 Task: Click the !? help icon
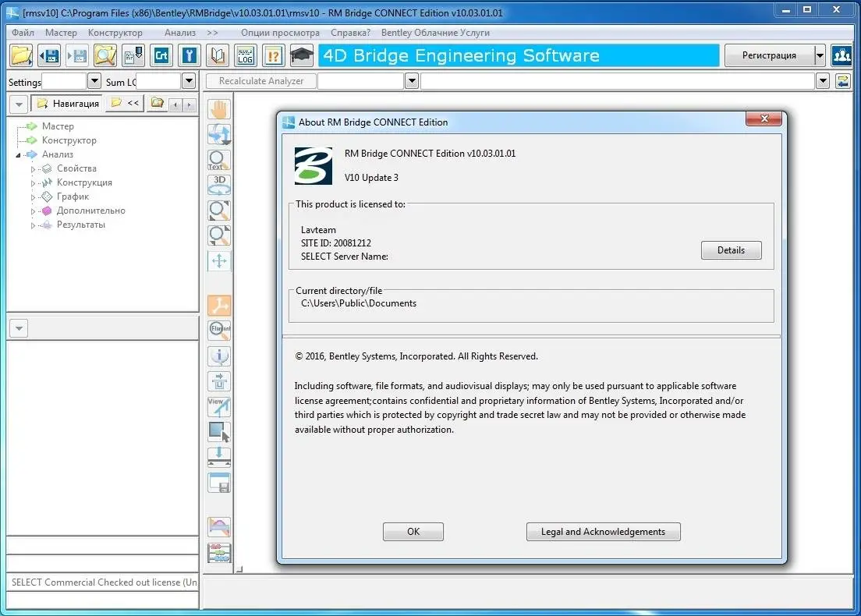click(x=274, y=55)
